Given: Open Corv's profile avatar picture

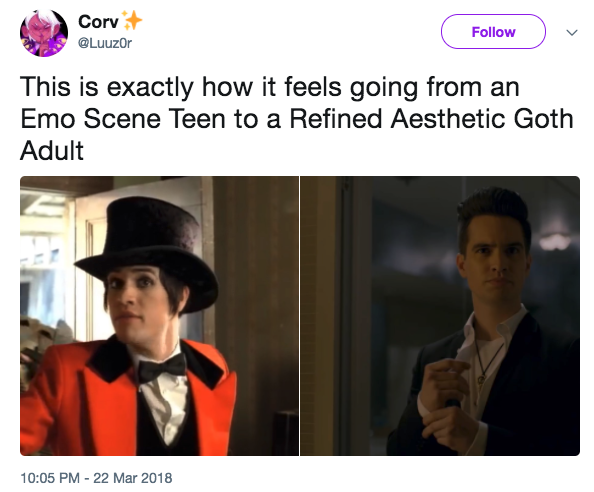Looking at the screenshot, I should 44,33.
